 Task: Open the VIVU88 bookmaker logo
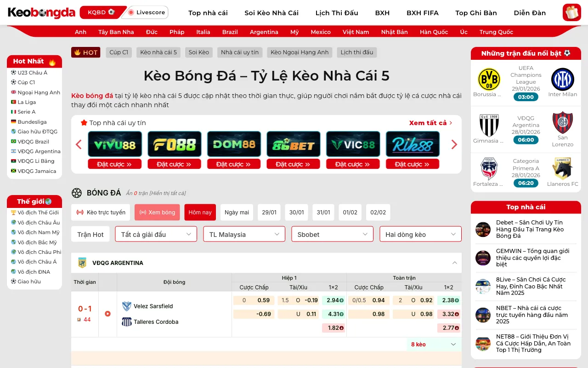115,144
